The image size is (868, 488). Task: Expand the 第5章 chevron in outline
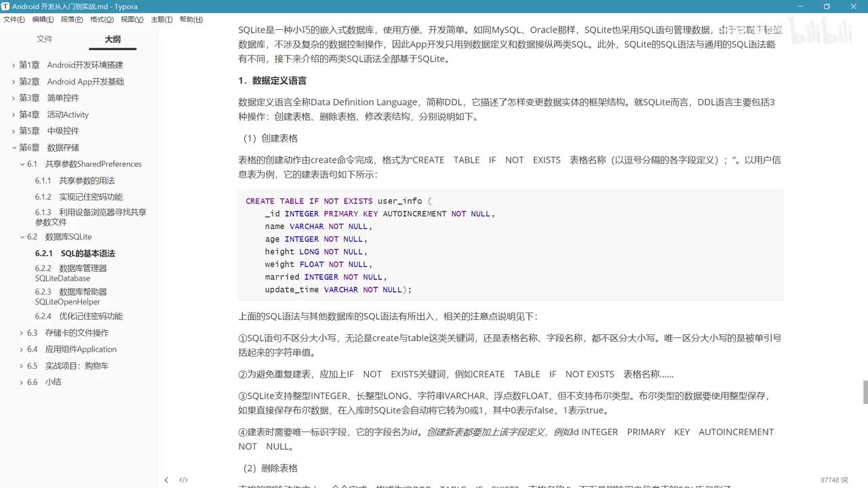click(14, 131)
